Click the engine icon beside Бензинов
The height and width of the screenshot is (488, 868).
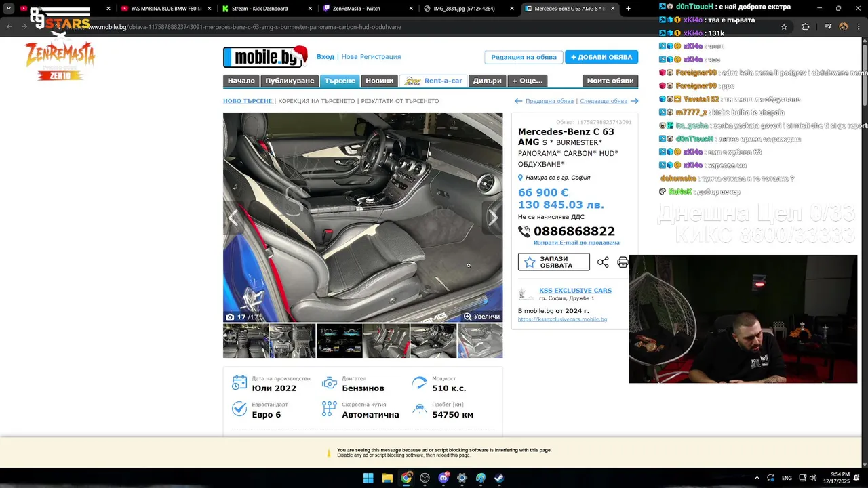pos(330,383)
